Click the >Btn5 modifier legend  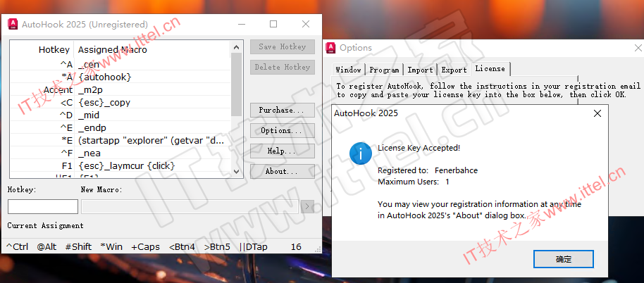coord(217,246)
